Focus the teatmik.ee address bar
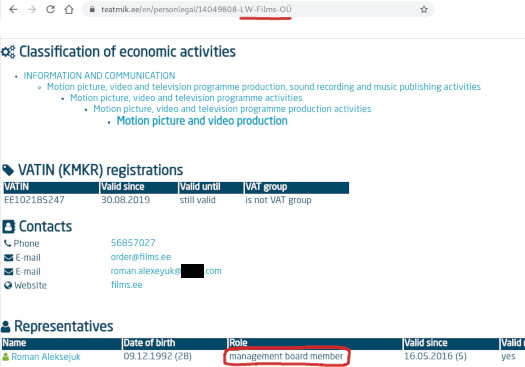The image size is (525, 367). (x=258, y=9)
